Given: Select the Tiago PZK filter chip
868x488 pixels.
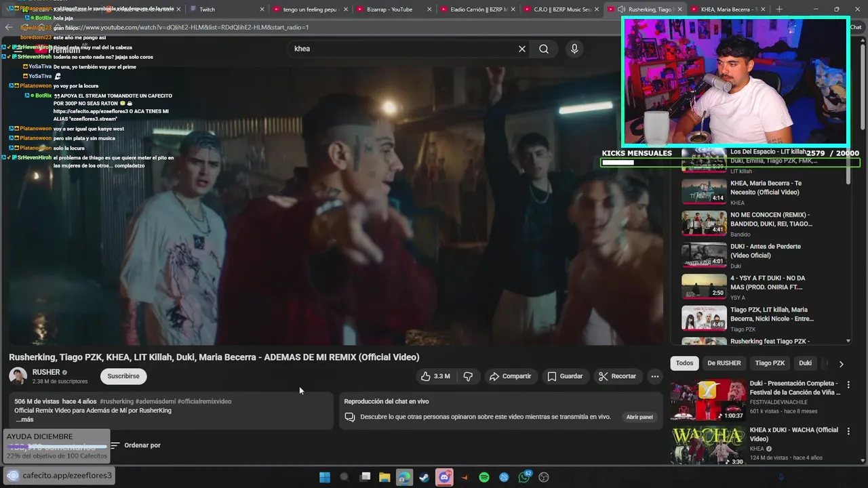Looking at the screenshot, I should [770, 363].
